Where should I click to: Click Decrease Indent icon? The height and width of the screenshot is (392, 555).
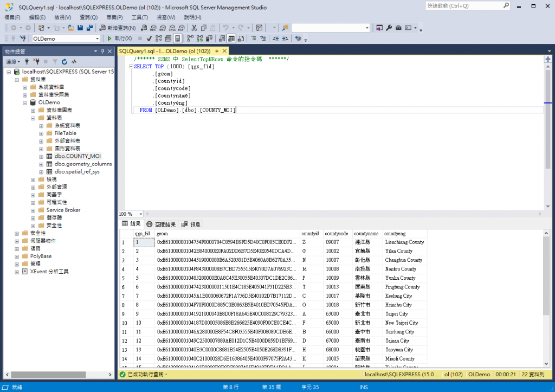click(276, 38)
